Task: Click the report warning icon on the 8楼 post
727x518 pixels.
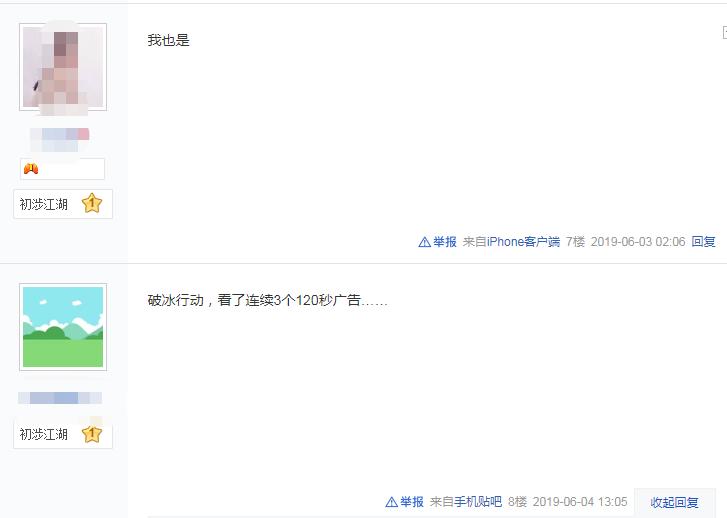Action: tap(391, 502)
